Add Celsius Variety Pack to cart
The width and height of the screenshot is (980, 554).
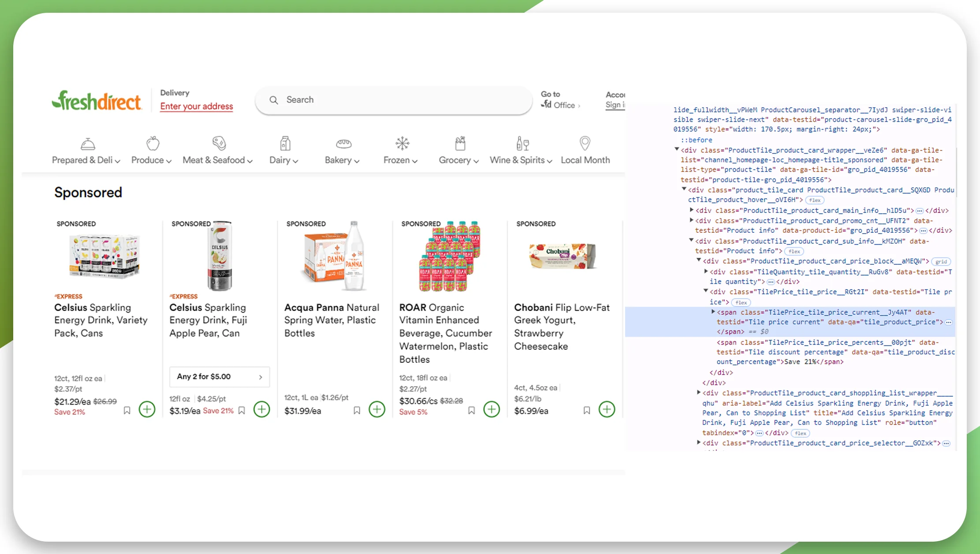[x=147, y=409]
